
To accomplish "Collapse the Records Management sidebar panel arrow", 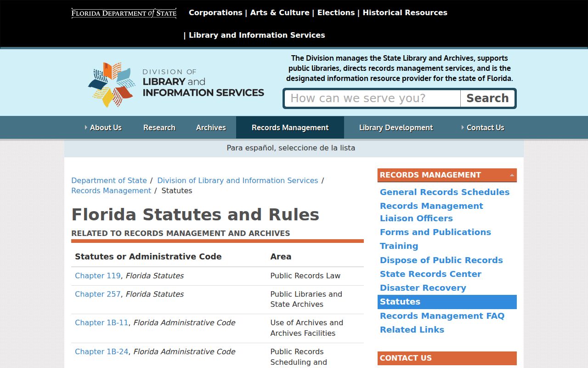I will 512,175.
